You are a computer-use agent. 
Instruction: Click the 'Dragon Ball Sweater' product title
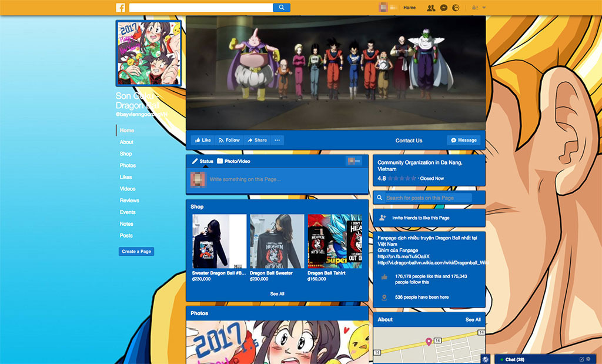pyautogui.click(x=271, y=273)
